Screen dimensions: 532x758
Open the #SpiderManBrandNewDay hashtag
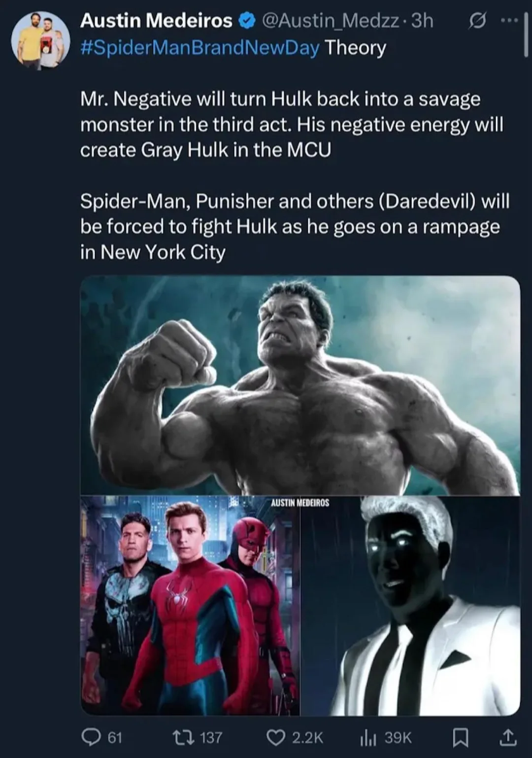click(199, 48)
